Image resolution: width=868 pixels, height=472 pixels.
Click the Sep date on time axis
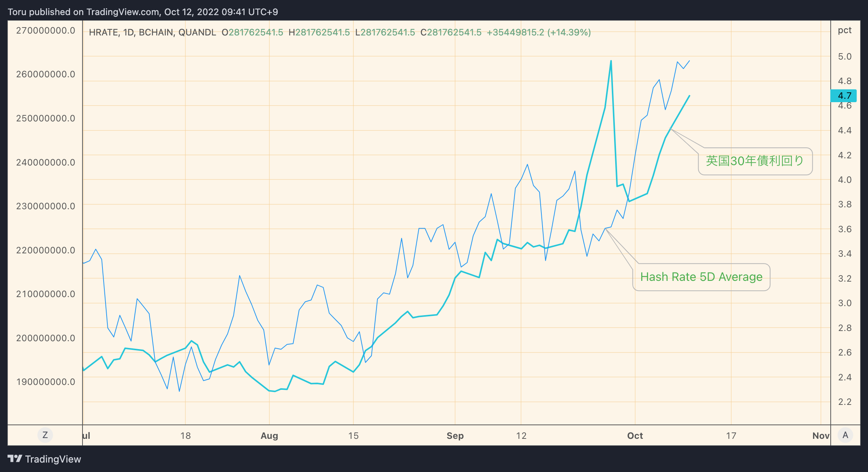(x=455, y=436)
